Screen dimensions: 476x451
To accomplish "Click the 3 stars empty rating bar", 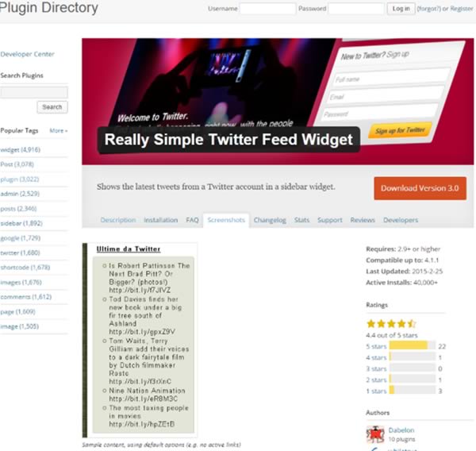I will (413, 368).
